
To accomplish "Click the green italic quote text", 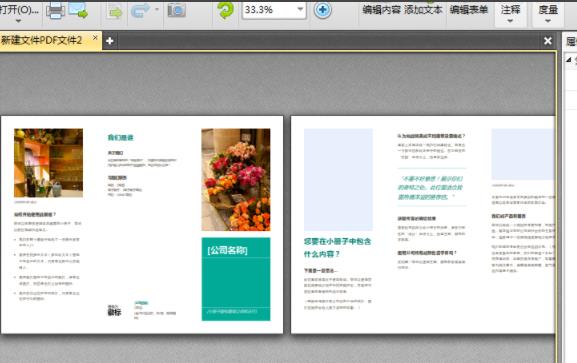I will [x=431, y=188].
